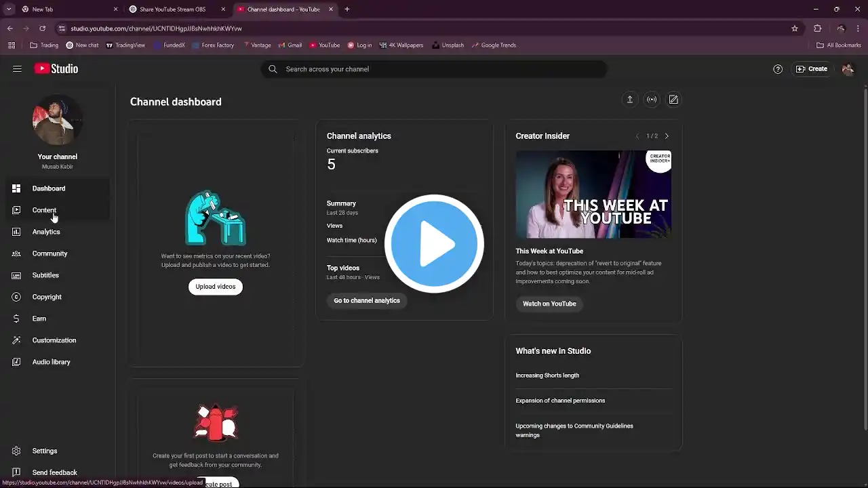Open a new browser tab
868x488 pixels.
pyautogui.click(x=347, y=9)
